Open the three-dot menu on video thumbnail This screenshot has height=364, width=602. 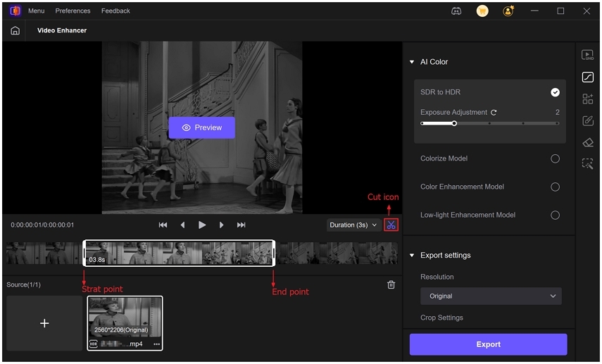coord(156,344)
